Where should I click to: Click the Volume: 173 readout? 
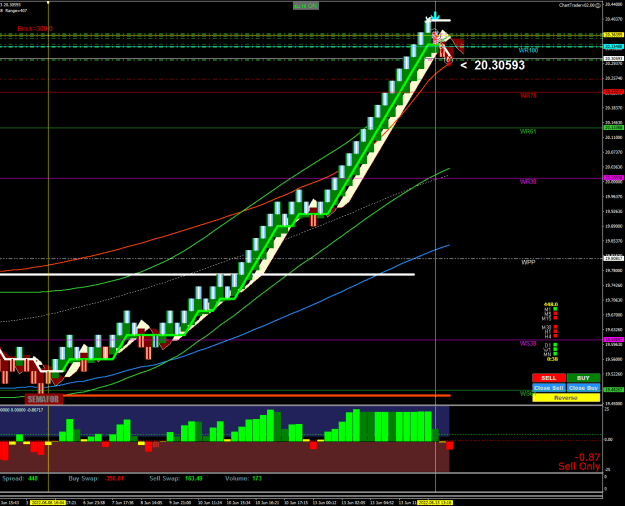[x=243, y=478]
